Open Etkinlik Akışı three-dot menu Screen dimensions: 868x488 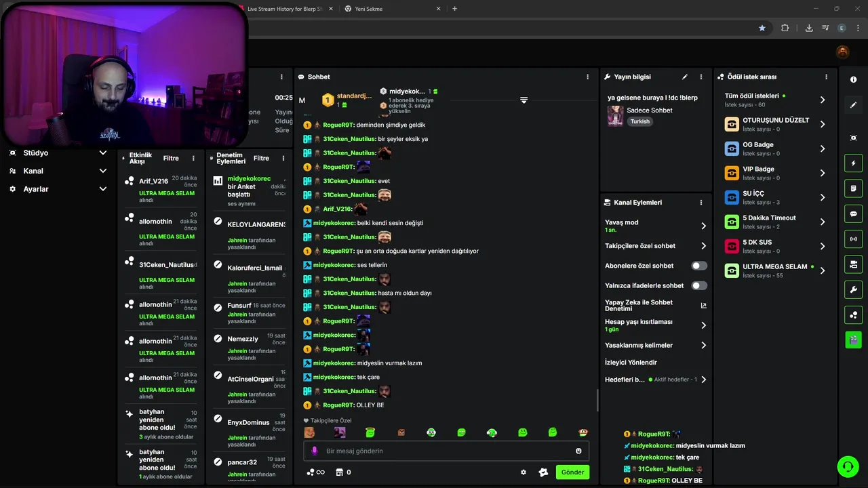pyautogui.click(x=193, y=158)
